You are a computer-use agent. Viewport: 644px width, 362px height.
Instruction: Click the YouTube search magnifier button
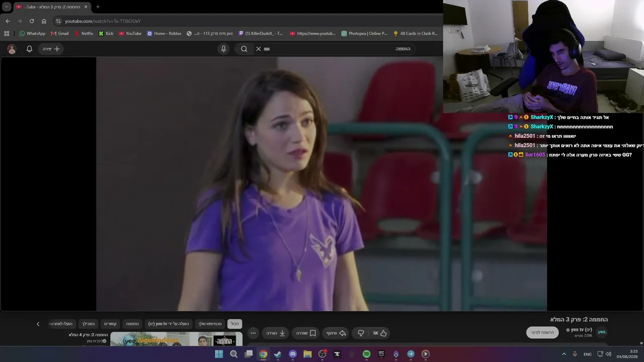pyautogui.click(x=244, y=49)
